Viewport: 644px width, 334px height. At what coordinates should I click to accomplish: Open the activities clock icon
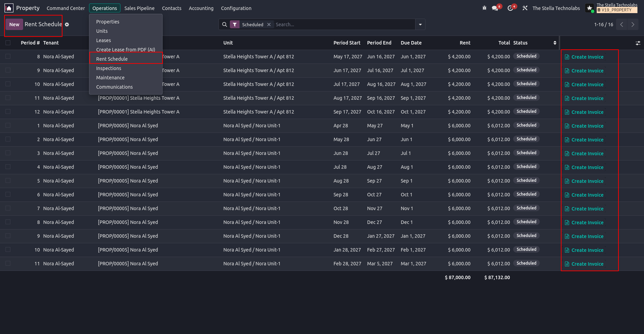[510, 8]
